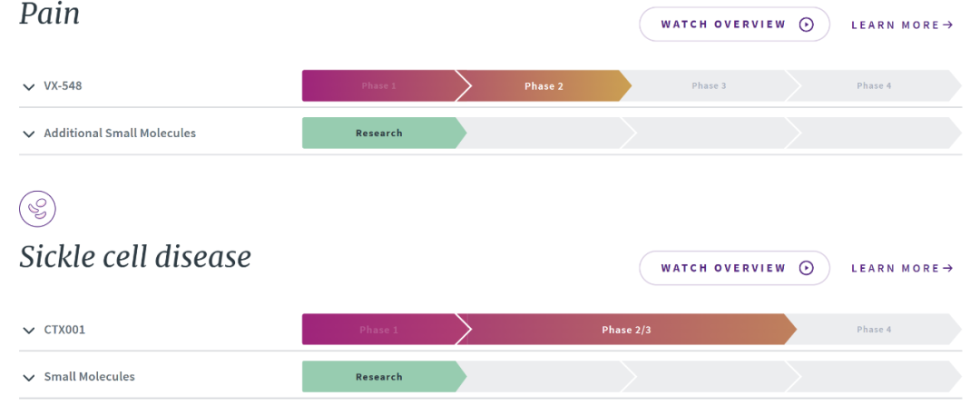Click Watch Overview button for Sickle cell disease
This screenshot has height=406, width=980.
pyautogui.click(x=723, y=268)
